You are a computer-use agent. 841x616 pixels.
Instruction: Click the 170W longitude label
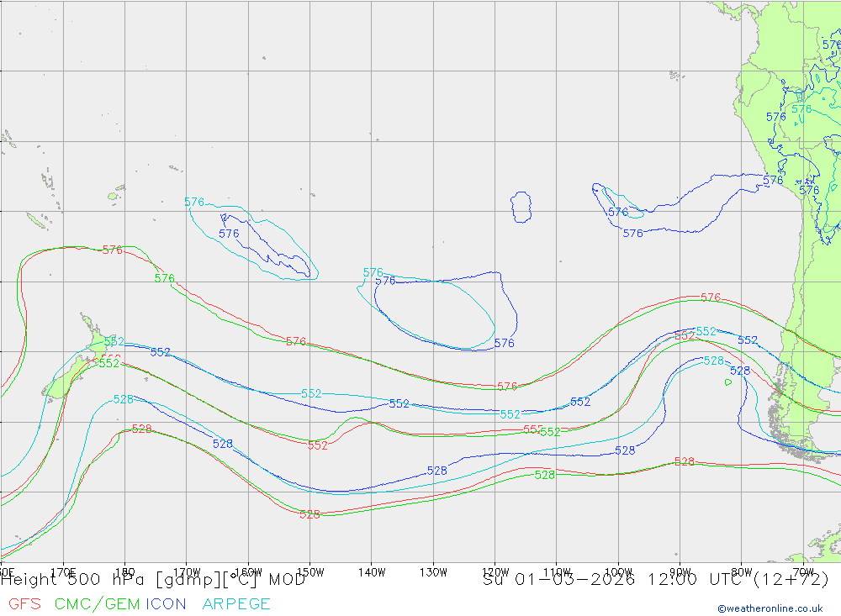187,572
